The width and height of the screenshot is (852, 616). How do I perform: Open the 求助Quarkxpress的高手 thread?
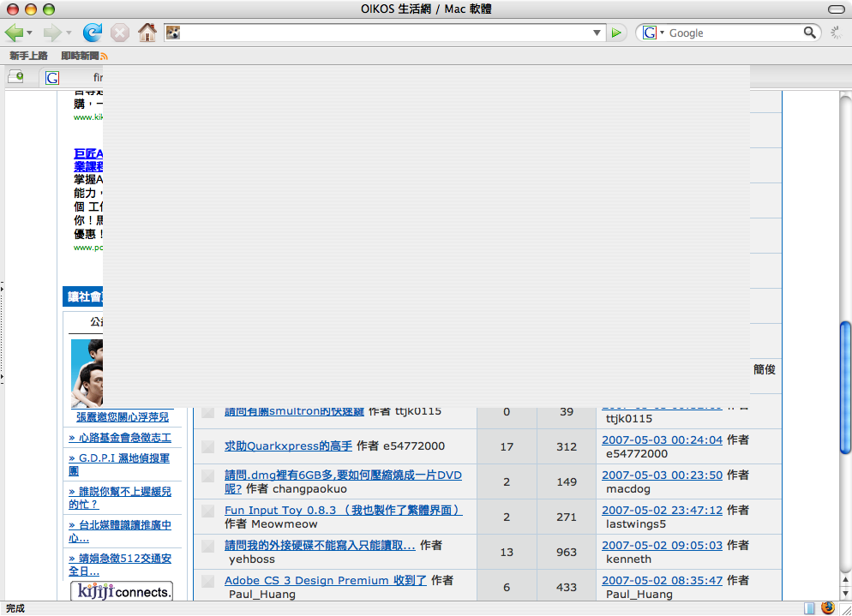[288, 446]
